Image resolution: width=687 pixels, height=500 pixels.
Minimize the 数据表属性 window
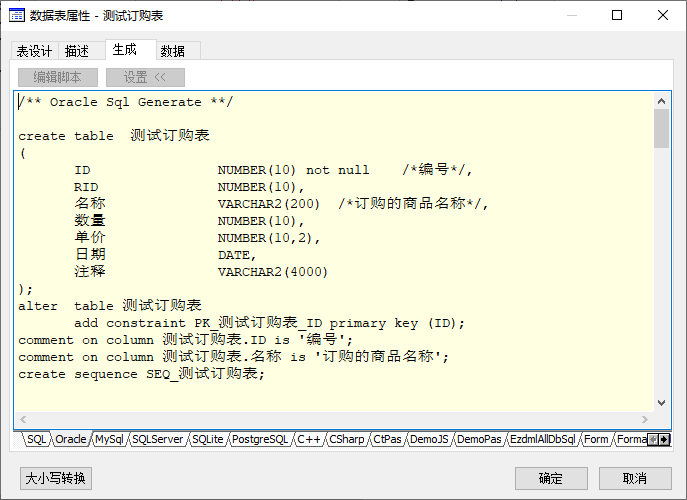click(x=572, y=15)
